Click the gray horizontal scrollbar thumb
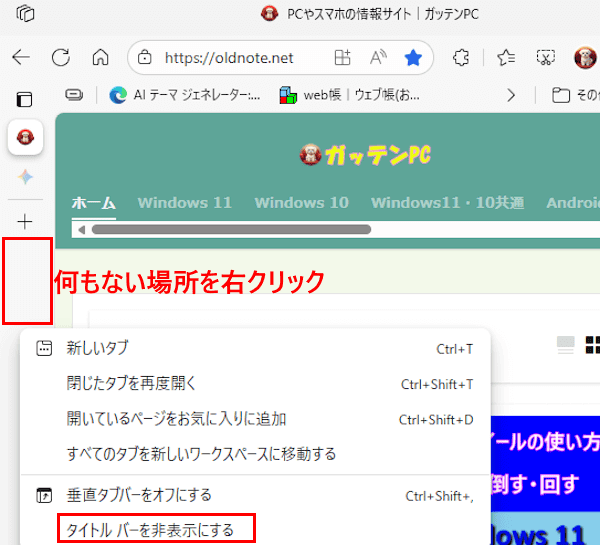Viewport: 600px width, 545px height. [x=232, y=230]
